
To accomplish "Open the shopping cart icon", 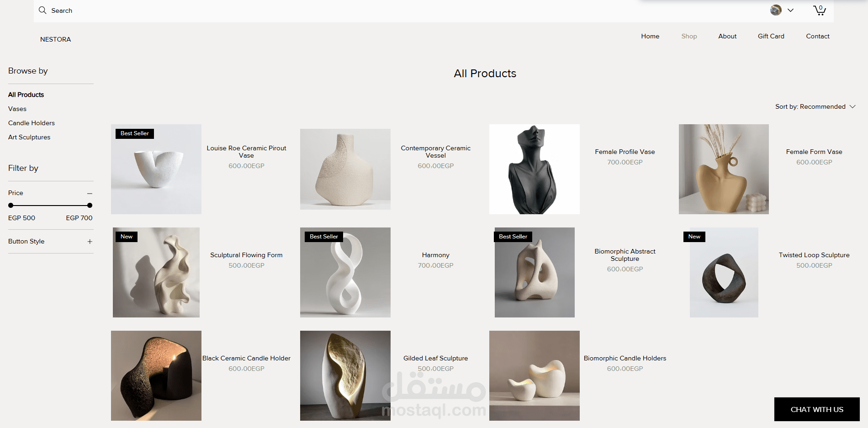I will pos(820,10).
